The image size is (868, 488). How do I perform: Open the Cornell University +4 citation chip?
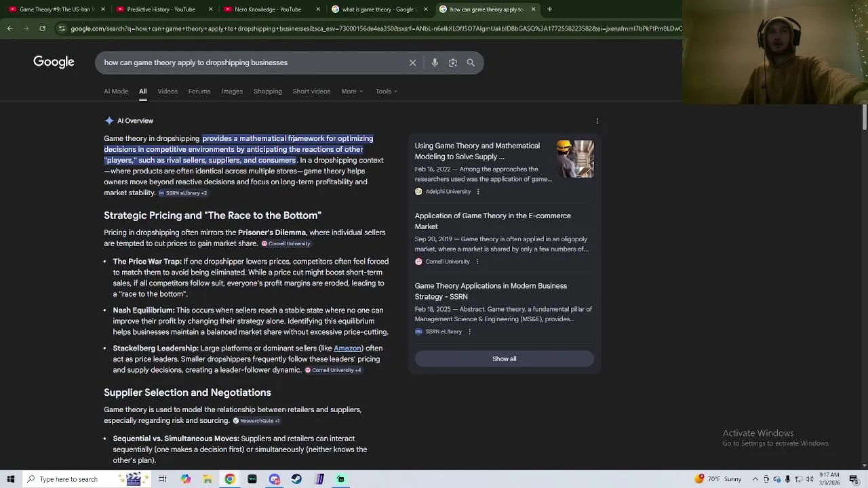pos(333,371)
